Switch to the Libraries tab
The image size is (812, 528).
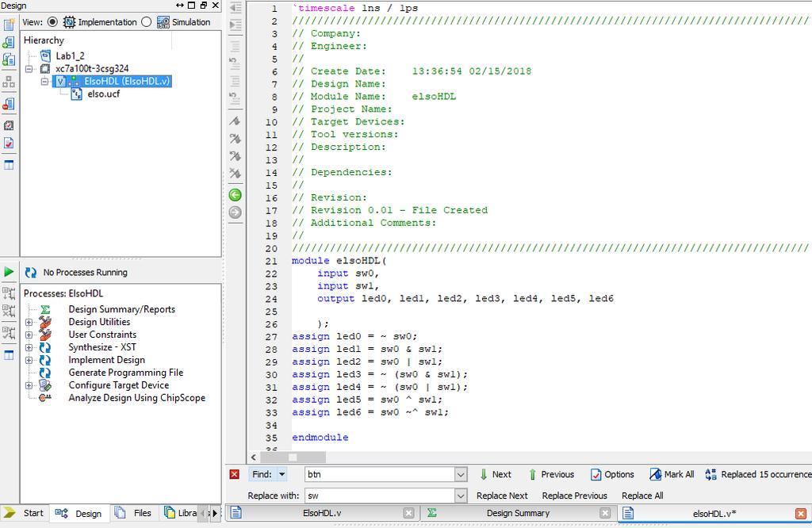point(180,513)
